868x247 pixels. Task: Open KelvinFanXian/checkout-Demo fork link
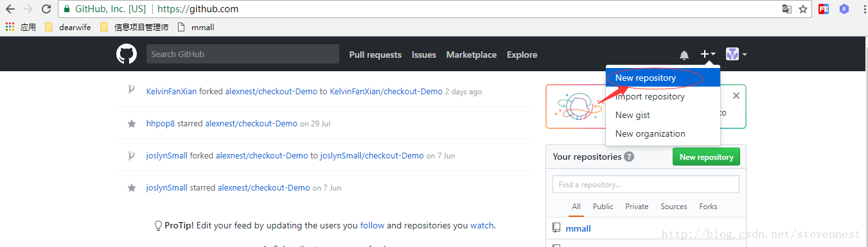coord(386,91)
